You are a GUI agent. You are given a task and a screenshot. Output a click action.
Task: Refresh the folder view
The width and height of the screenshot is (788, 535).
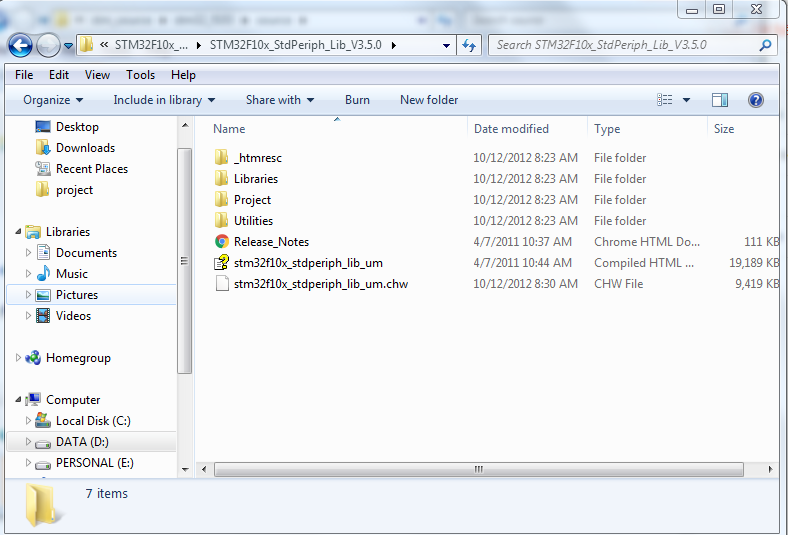469,46
